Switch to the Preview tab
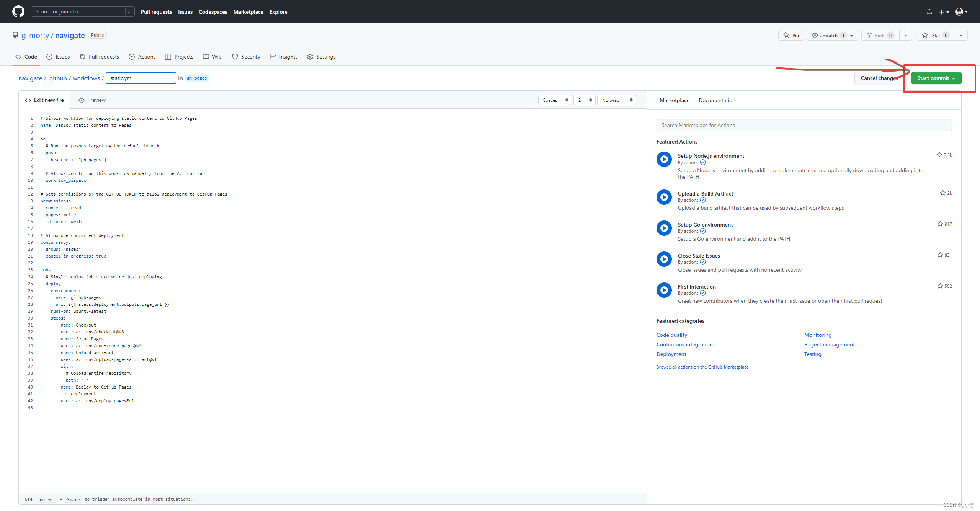Viewport: 980px width, 511px height. click(92, 100)
